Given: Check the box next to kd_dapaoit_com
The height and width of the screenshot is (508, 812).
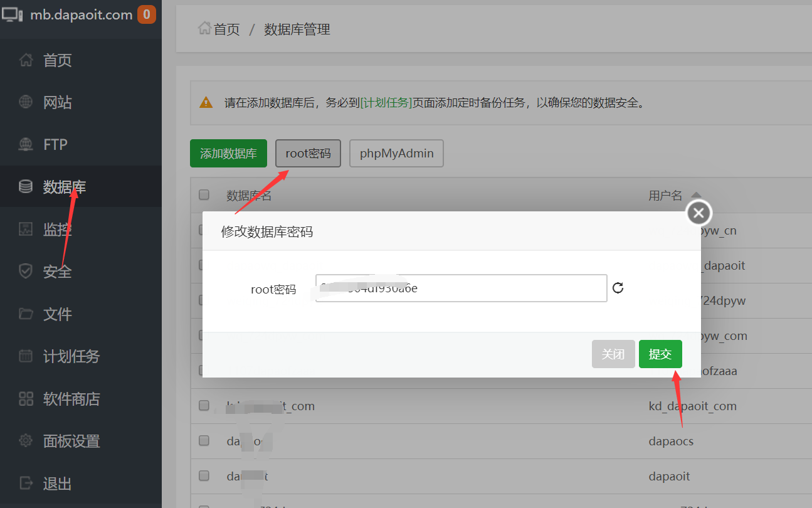Looking at the screenshot, I should (x=203, y=405).
